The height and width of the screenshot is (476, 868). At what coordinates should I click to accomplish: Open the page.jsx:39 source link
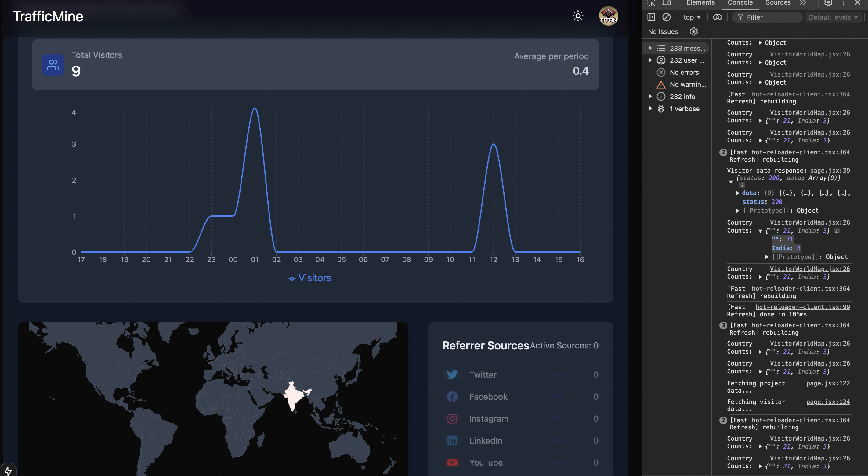(x=830, y=171)
